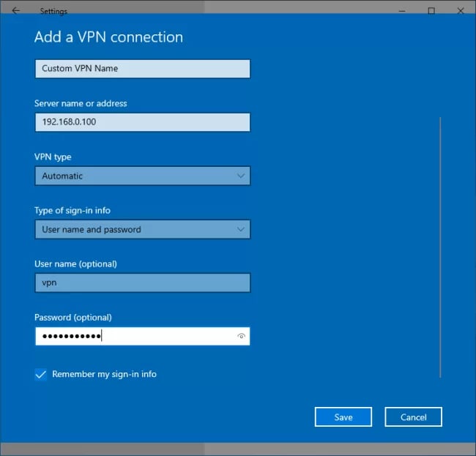
Task: Open the VPN type dropdown
Action: click(143, 176)
